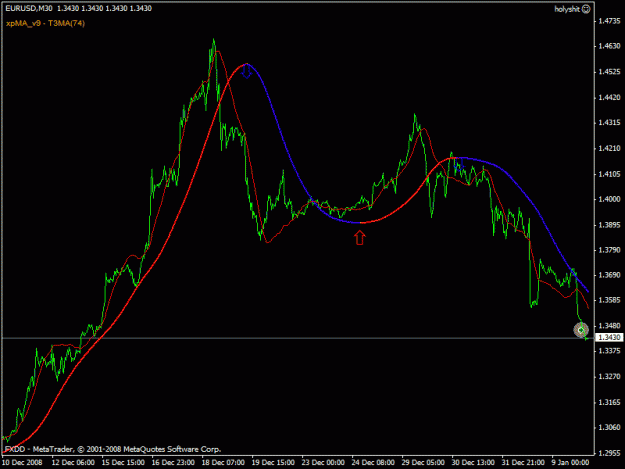The width and height of the screenshot is (625, 469).
Task: Click the 1.4420 price scale label
Action: click(609, 98)
